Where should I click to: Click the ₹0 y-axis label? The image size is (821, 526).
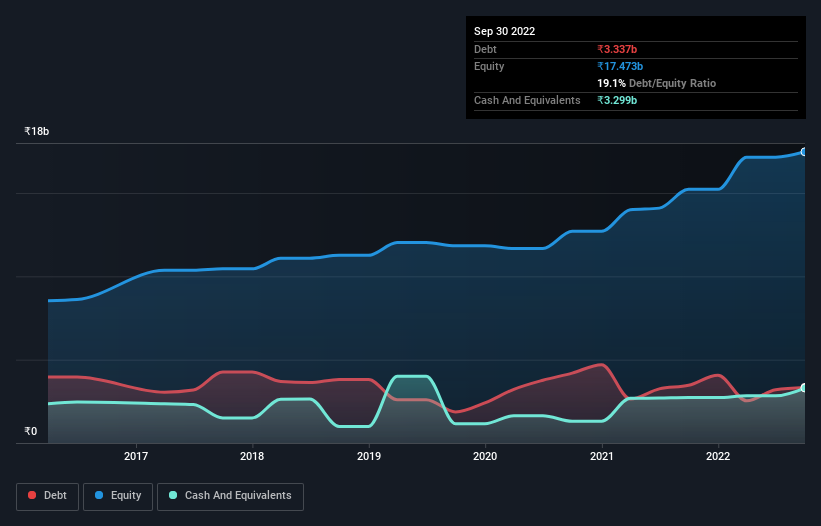click(x=31, y=431)
